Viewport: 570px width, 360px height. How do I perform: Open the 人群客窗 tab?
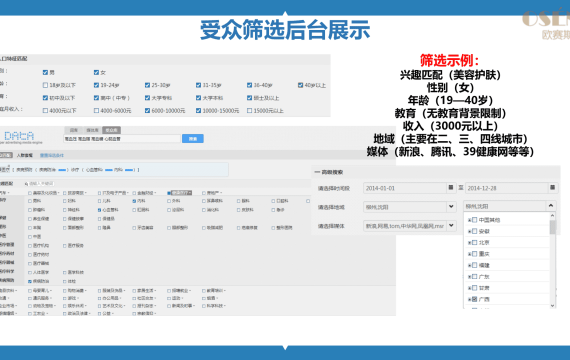(25, 155)
